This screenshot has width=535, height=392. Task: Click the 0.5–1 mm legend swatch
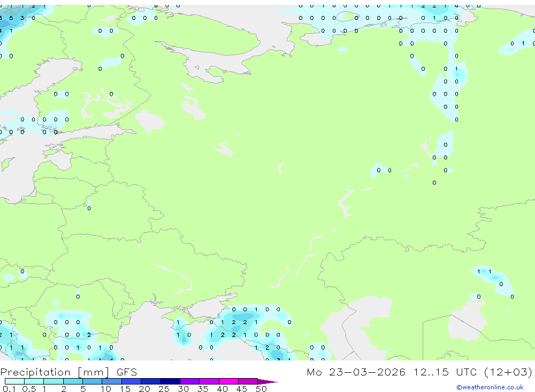[34, 381]
